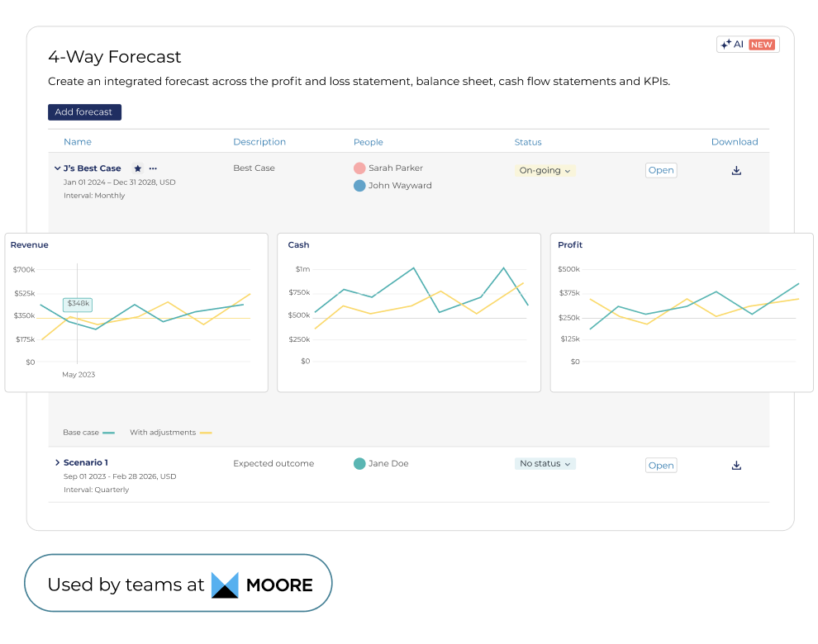Open the No status dropdown for Scenario 1
The image size is (818, 644).
point(545,463)
